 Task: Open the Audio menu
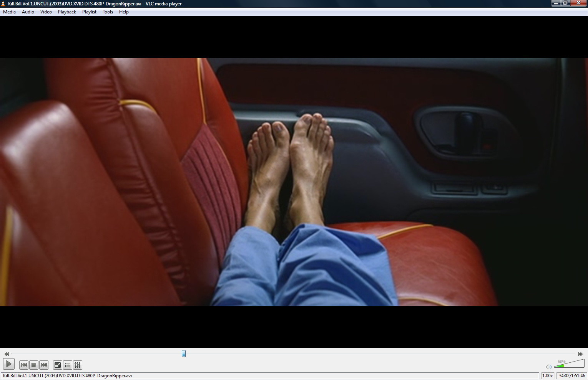tap(28, 12)
